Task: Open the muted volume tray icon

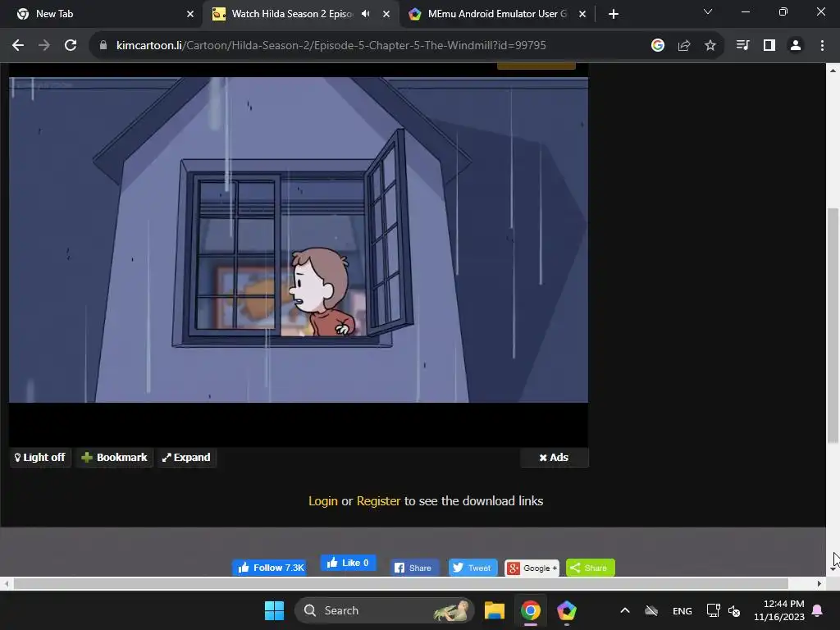Action: [734, 610]
